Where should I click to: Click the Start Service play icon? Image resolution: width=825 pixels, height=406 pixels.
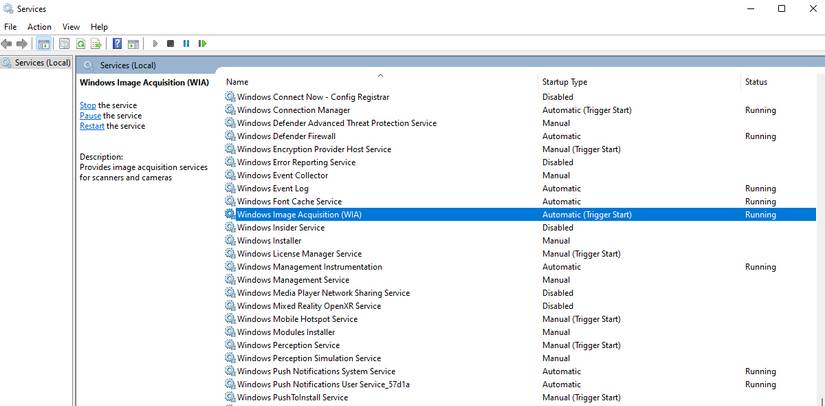coord(155,44)
